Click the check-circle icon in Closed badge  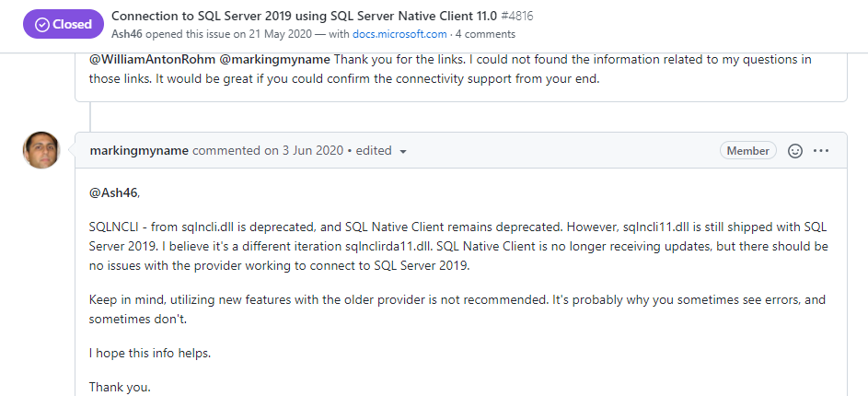41,24
